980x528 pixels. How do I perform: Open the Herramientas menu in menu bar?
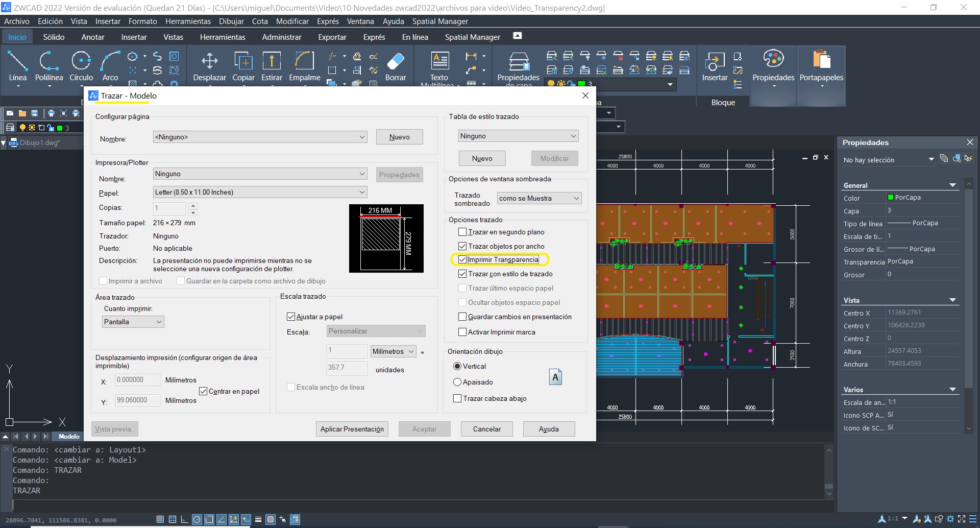188,21
